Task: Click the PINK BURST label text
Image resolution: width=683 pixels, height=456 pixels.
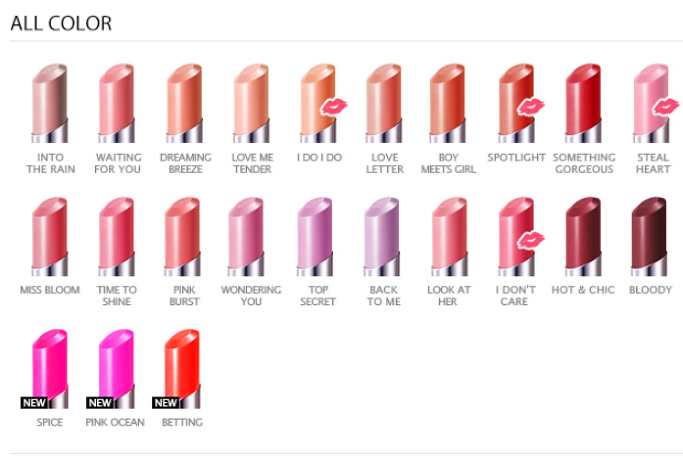Action: (x=184, y=296)
